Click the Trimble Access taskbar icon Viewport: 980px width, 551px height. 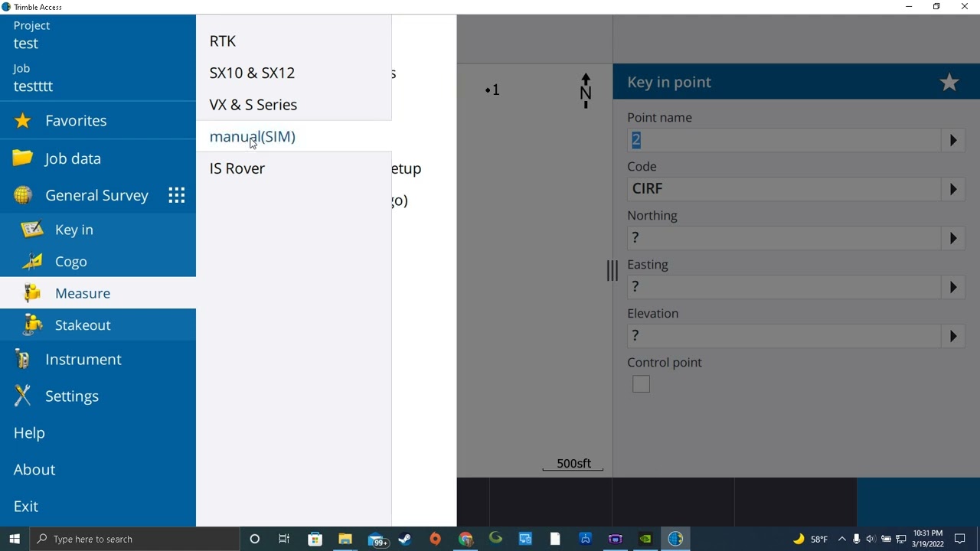coord(675,539)
